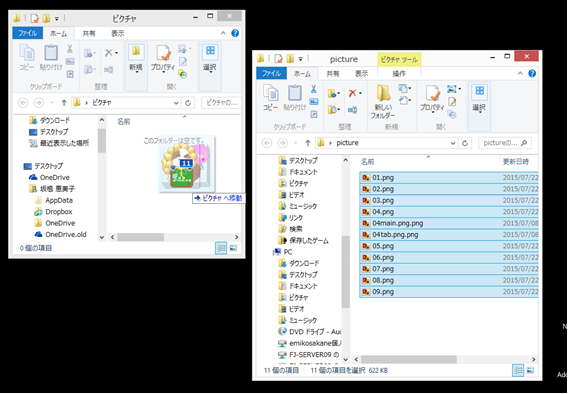Collapse ribbon chevron in ピクチャ window
This screenshot has width=568, height=394.
click(x=223, y=33)
